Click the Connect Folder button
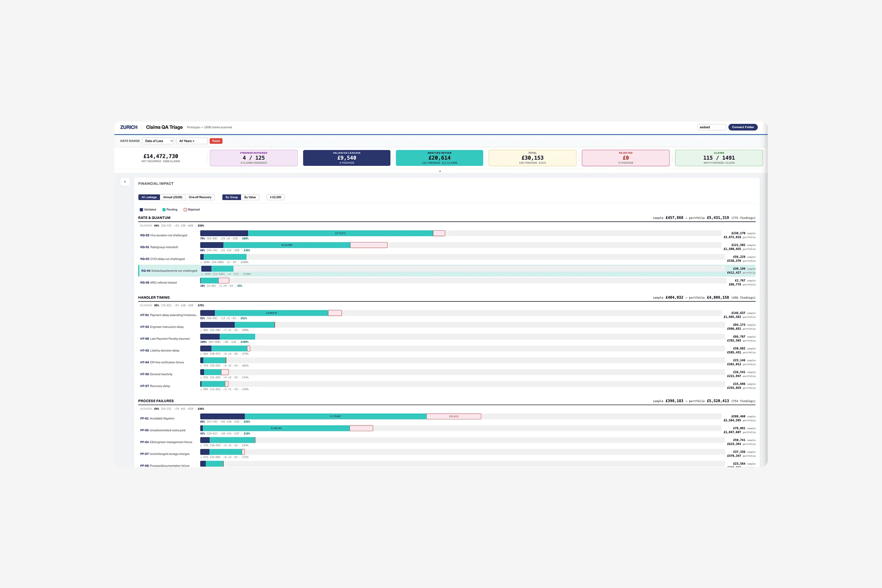This screenshot has width=882, height=588. (743, 127)
